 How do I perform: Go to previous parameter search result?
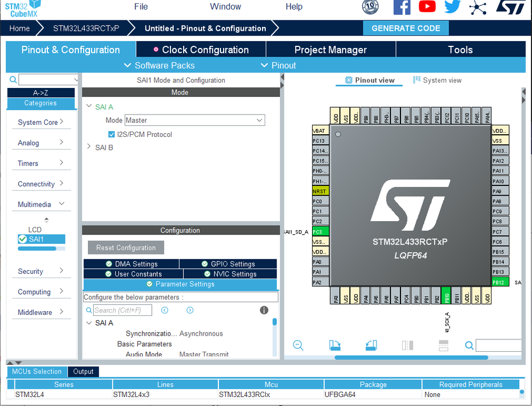(165, 310)
